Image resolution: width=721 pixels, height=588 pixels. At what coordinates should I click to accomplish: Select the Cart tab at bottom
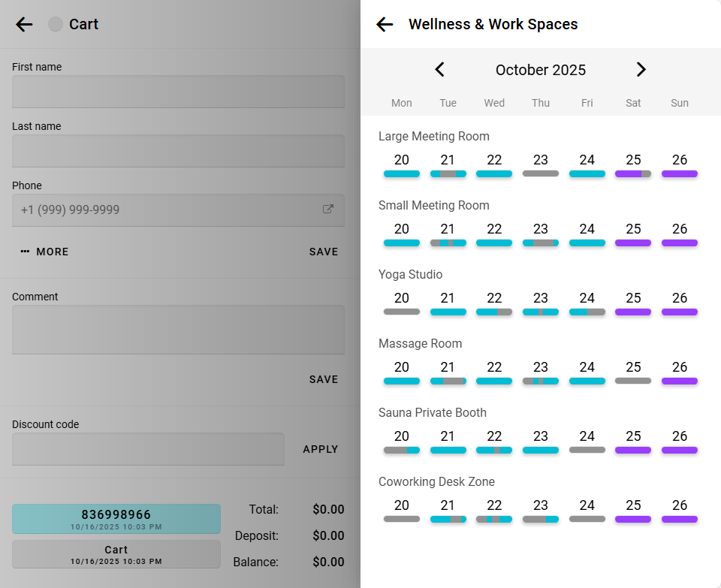click(x=116, y=553)
